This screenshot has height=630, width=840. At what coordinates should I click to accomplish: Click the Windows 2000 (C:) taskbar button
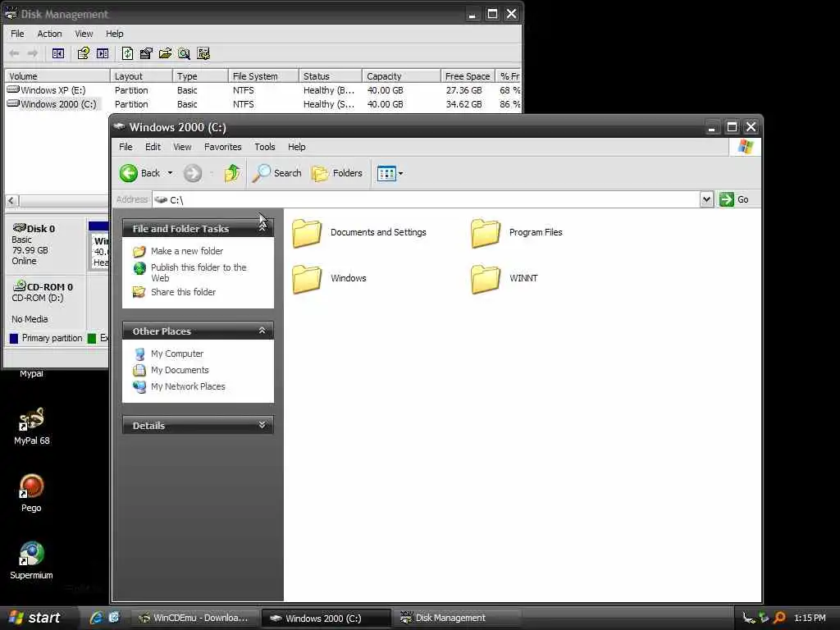pyautogui.click(x=326, y=618)
